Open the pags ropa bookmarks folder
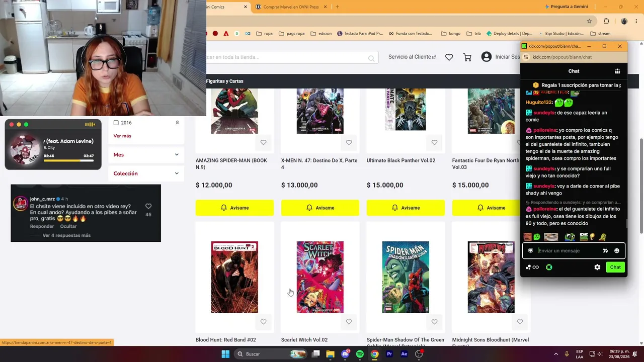This screenshot has height=362, width=644. click(291, 34)
